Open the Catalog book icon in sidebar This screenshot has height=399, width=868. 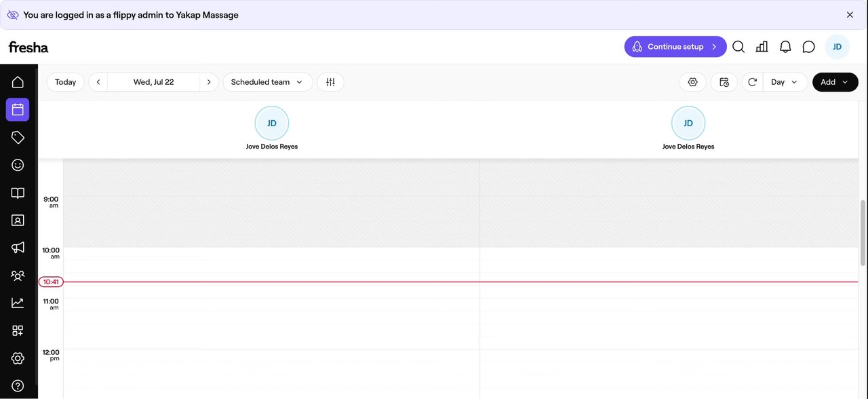[x=18, y=193]
